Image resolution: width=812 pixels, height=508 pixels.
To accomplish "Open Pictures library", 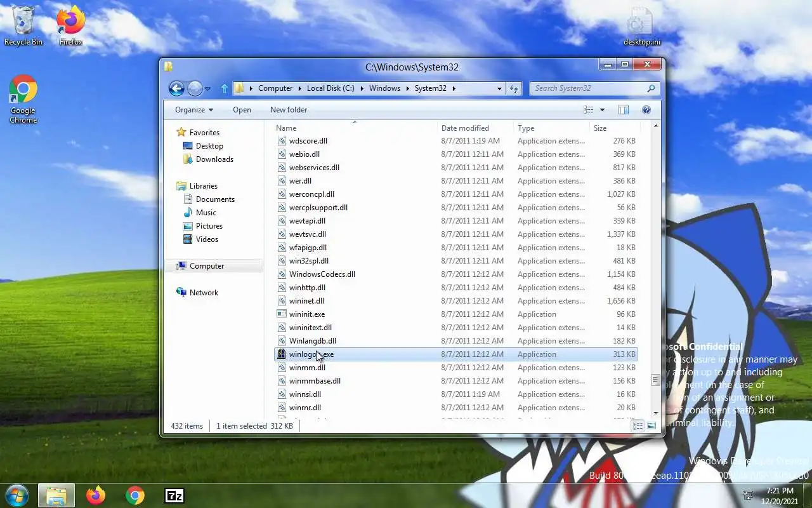I will (x=209, y=225).
